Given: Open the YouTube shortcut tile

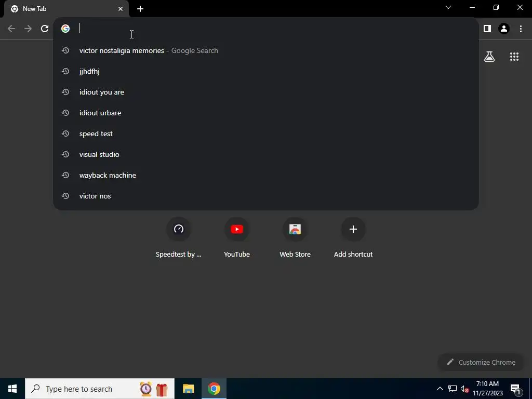Looking at the screenshot, I should coord(237,237).
